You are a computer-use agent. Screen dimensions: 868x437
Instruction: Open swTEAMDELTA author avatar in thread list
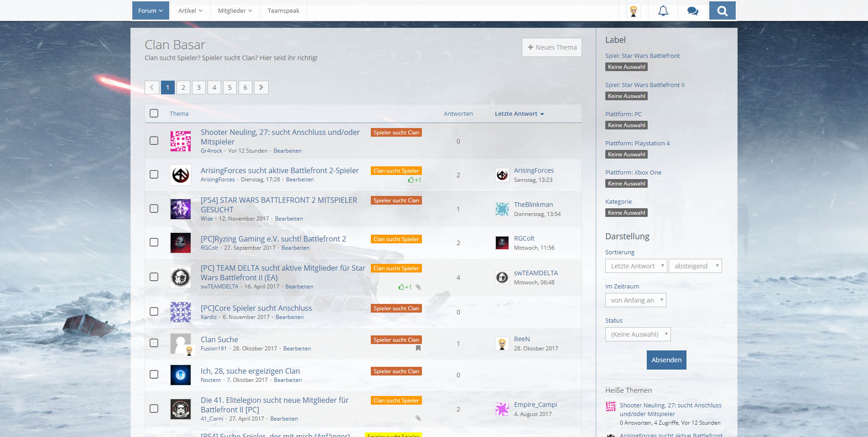(x=181, y=277)
